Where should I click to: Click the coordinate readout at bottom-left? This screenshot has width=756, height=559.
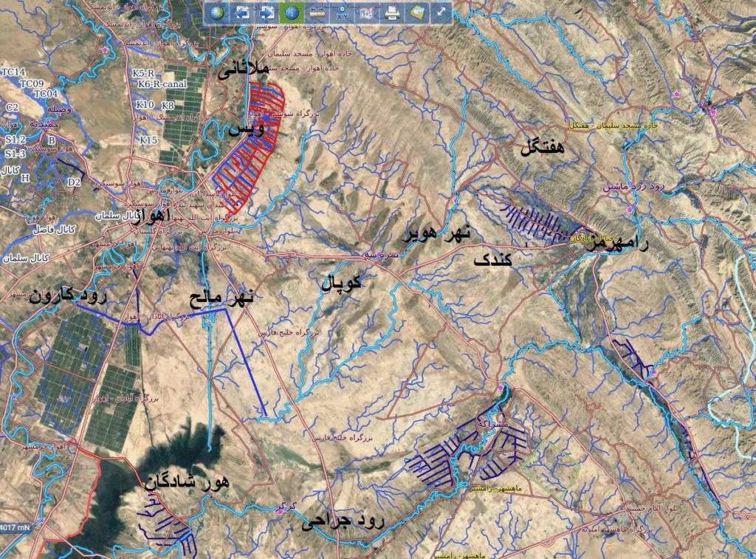tap(16, 527)
